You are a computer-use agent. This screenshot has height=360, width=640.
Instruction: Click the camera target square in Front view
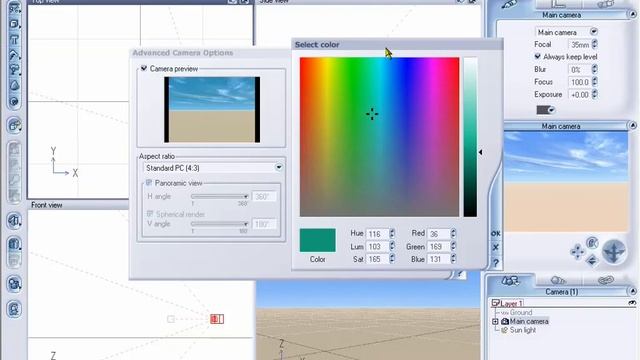171,319
